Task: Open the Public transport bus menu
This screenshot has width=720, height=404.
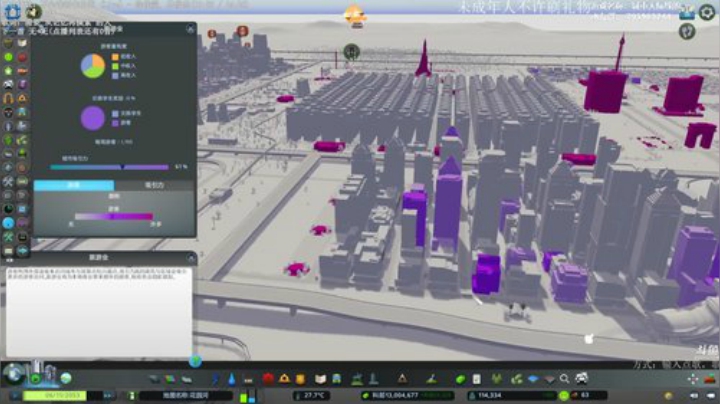Action: point(337,379)
